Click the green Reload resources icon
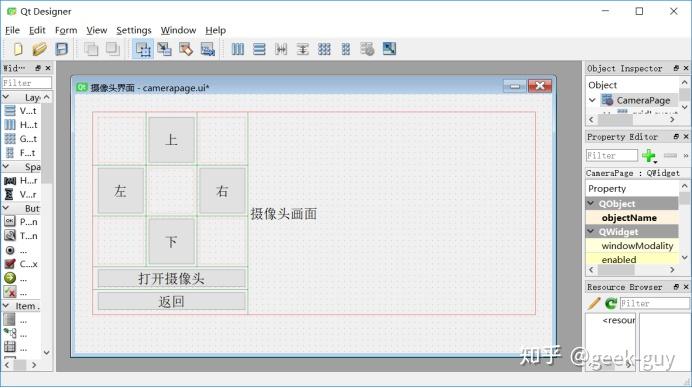The height and width of the screenshot is (388, 692). pos(611,303)
